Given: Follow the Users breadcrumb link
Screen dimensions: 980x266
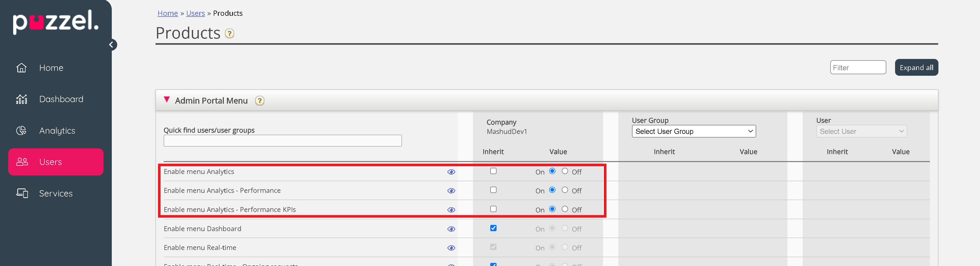Looking at the screenshot, I should click(195, 13).
